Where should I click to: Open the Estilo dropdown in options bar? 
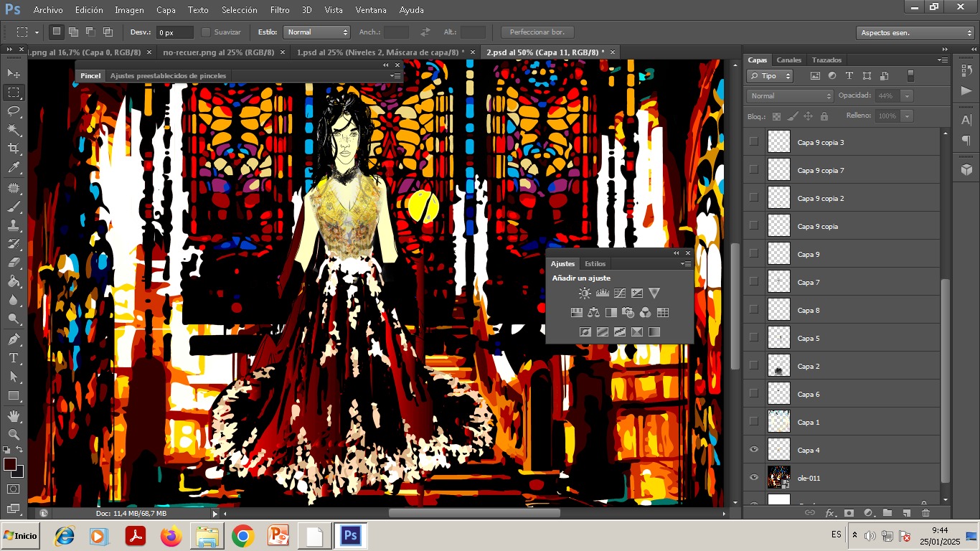316,32
